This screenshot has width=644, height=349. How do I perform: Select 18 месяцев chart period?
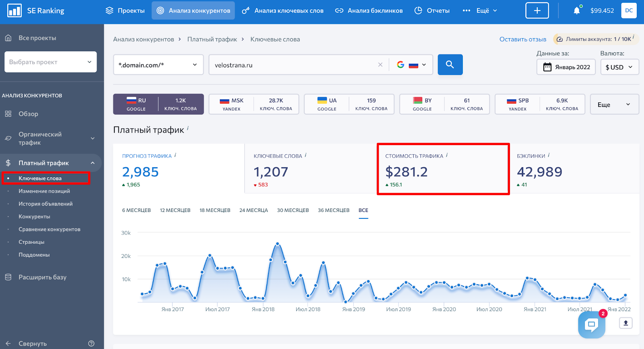(215, 210)
